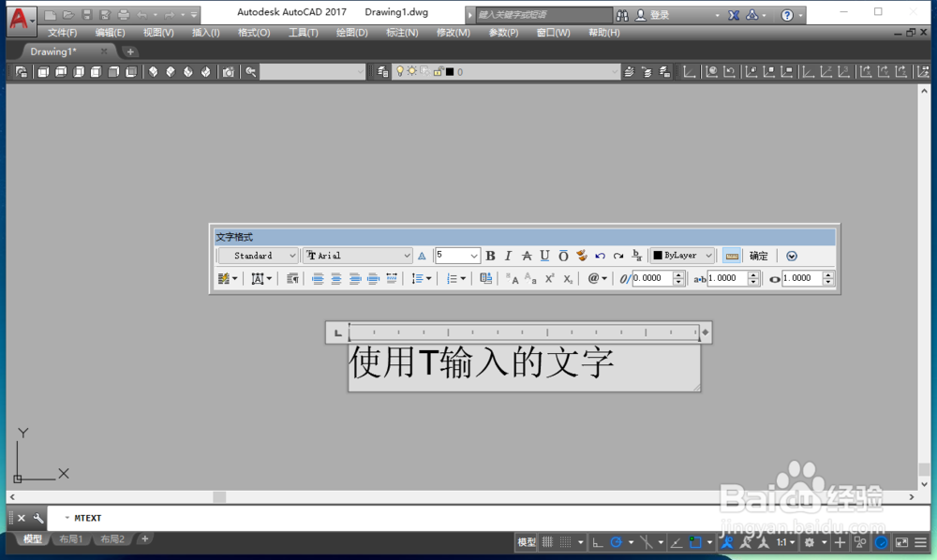This screenshot has height=560, width=937.
Task: Toggle ortho mode in status bar
Action: point(598,542)
